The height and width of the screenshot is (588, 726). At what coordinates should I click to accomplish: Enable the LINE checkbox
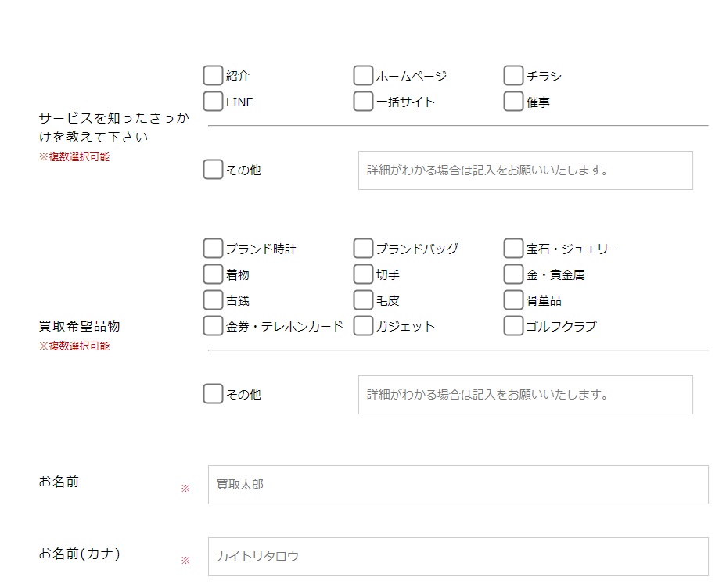point(213,102)
